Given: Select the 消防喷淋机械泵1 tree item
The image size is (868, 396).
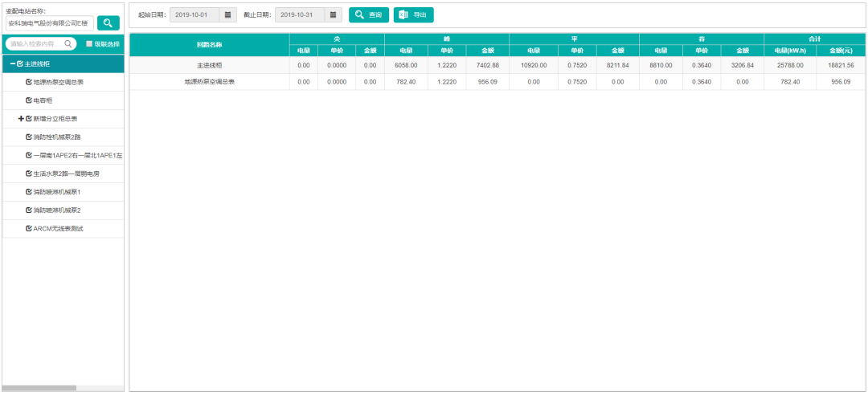Looking at the screenshot, I should click(x=57, y=193).
